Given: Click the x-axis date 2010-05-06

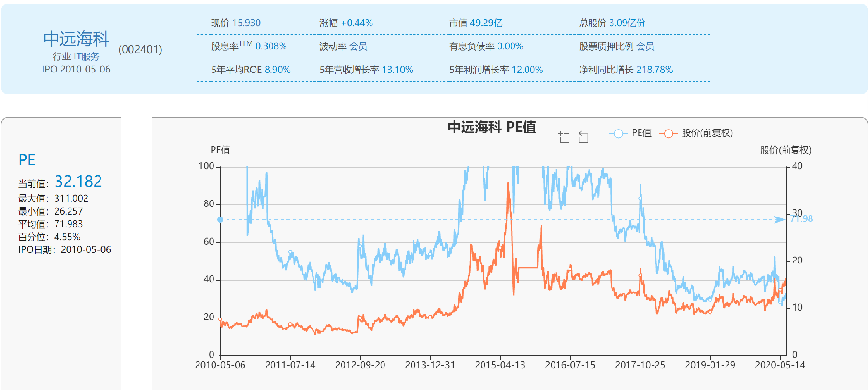Looking at the screenshot, I should pyautogui.click(x=220, y=365).
